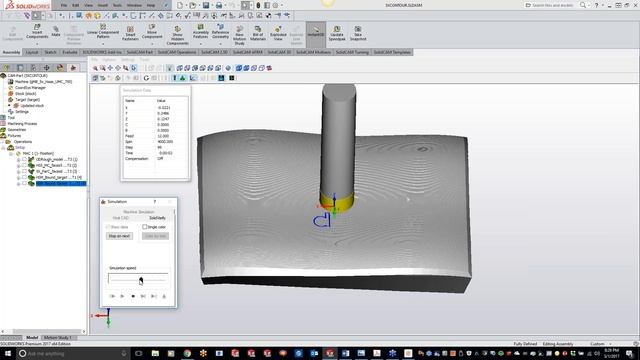Click the Exploded View icon
Image resolution: width=640 pixels, height=360 pixels.
(x=278, y=29)
